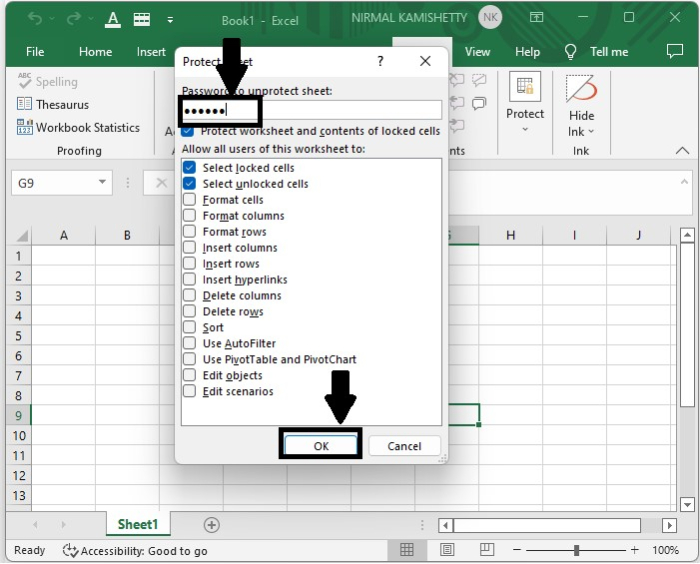Open Ribbon Display Options icon
The image size is (700, 564).
pos(536,17)
